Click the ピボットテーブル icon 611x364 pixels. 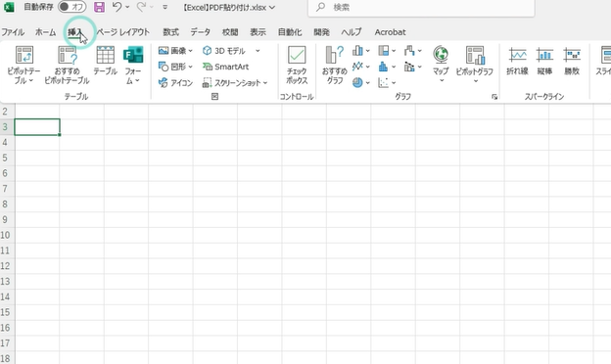[x=24, y=55]
